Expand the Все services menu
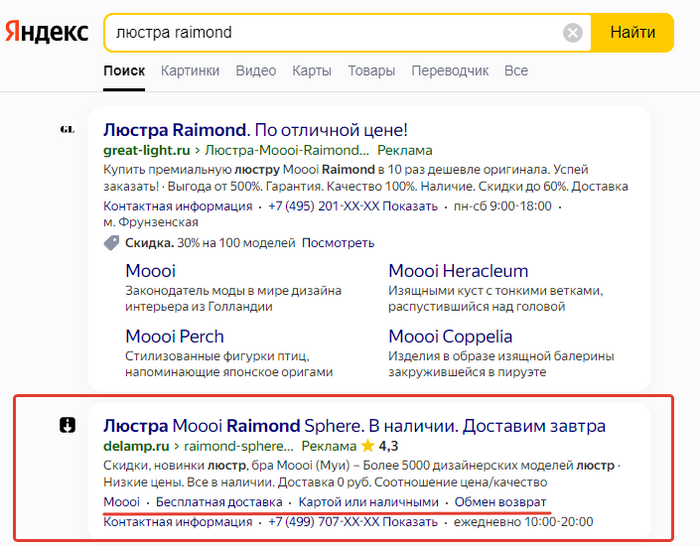 (x=516, y=71)
